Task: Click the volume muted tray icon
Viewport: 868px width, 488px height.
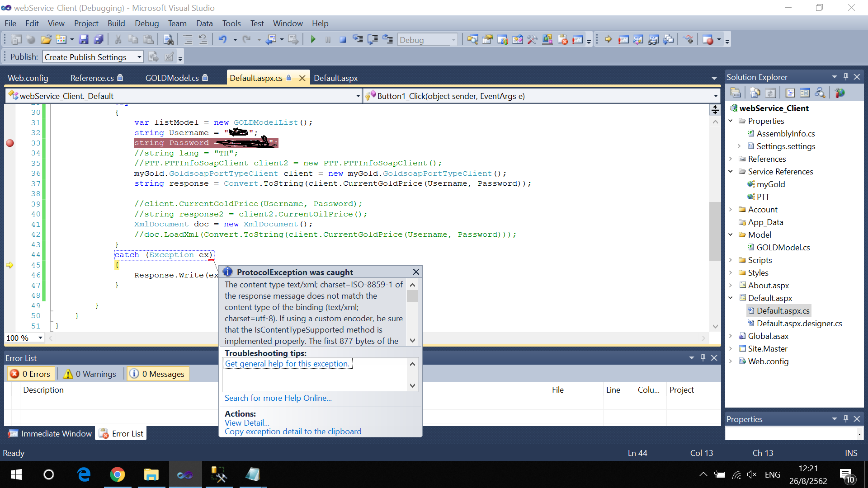Action: 752,474
